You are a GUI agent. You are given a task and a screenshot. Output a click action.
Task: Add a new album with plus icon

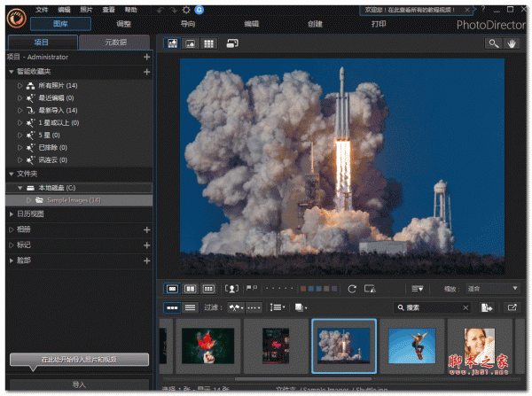point(146,229)
